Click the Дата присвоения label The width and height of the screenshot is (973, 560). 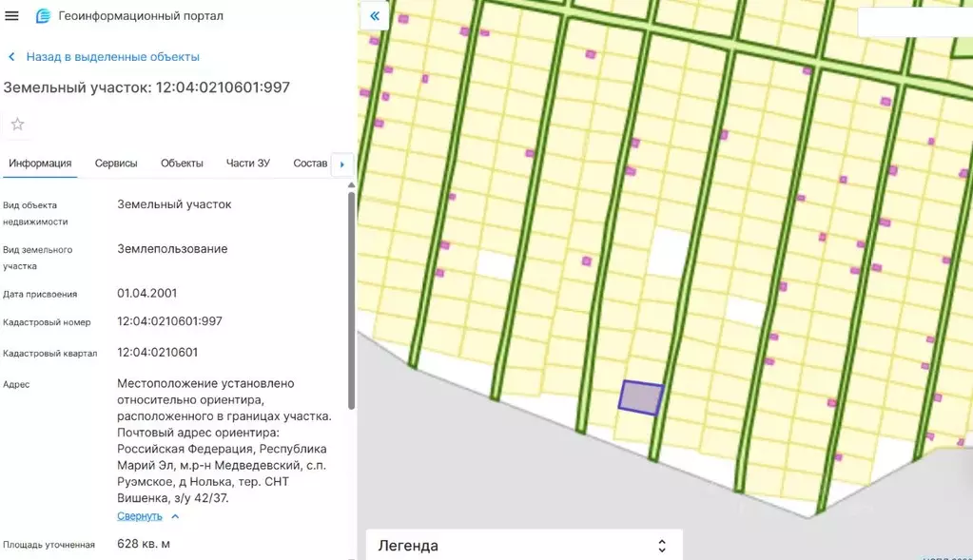[x=40, y=294]
